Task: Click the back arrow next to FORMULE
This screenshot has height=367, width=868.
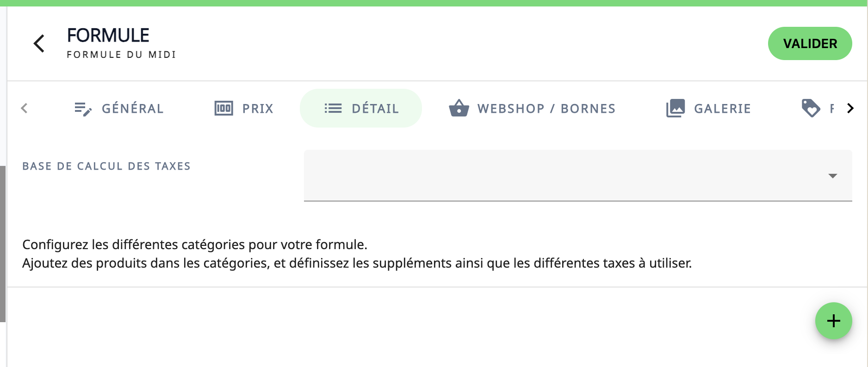Action: click(x=39, y=43)
